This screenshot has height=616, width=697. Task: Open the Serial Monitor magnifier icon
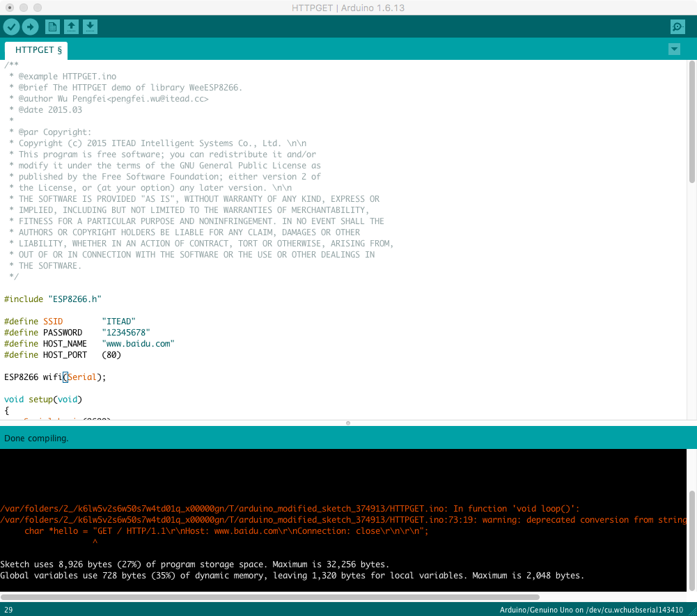tap(677, 27)
